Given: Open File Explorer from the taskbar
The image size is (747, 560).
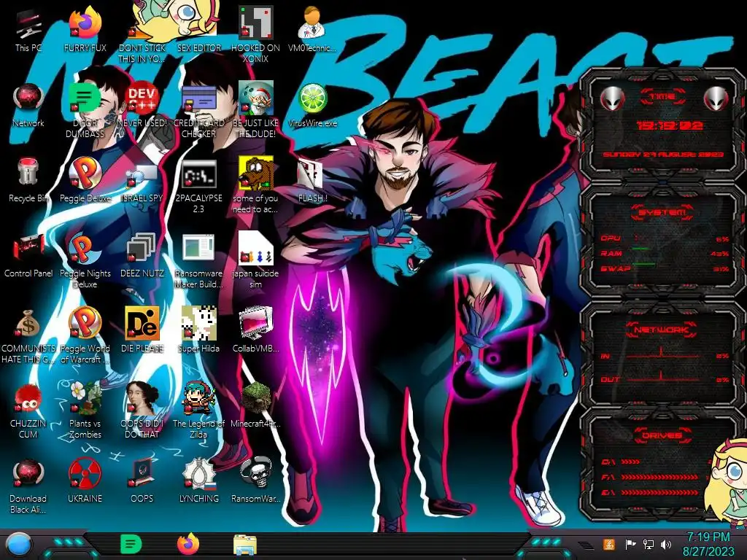Looking at the screenshot, I should click(245, 545).
